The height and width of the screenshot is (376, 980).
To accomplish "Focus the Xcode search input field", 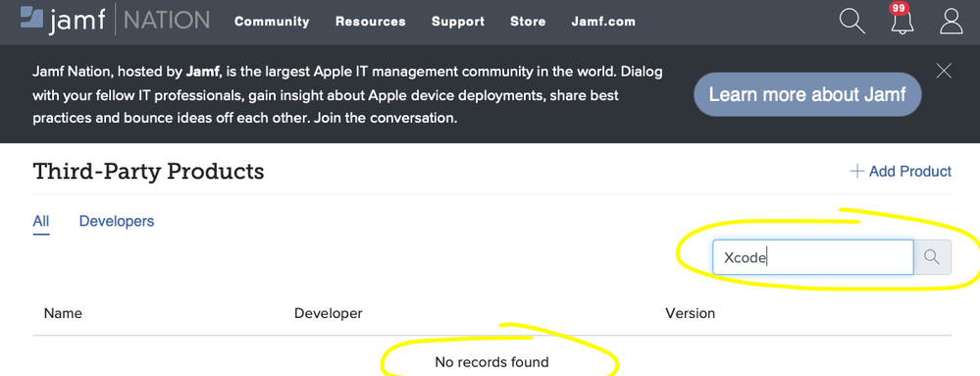I will [813, 257].
